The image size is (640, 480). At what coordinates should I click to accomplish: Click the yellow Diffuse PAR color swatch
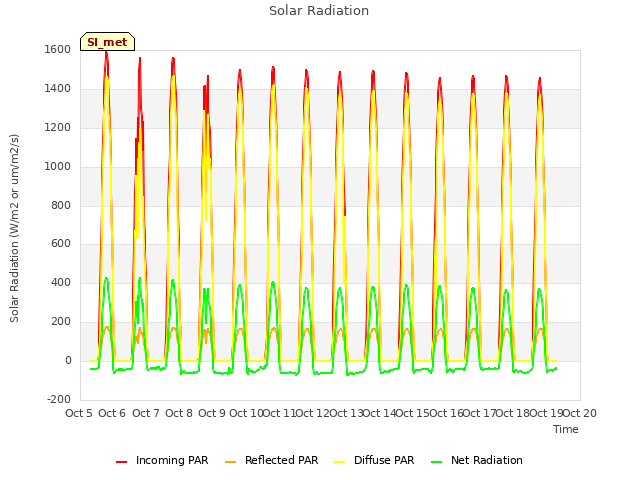(339, 462)
